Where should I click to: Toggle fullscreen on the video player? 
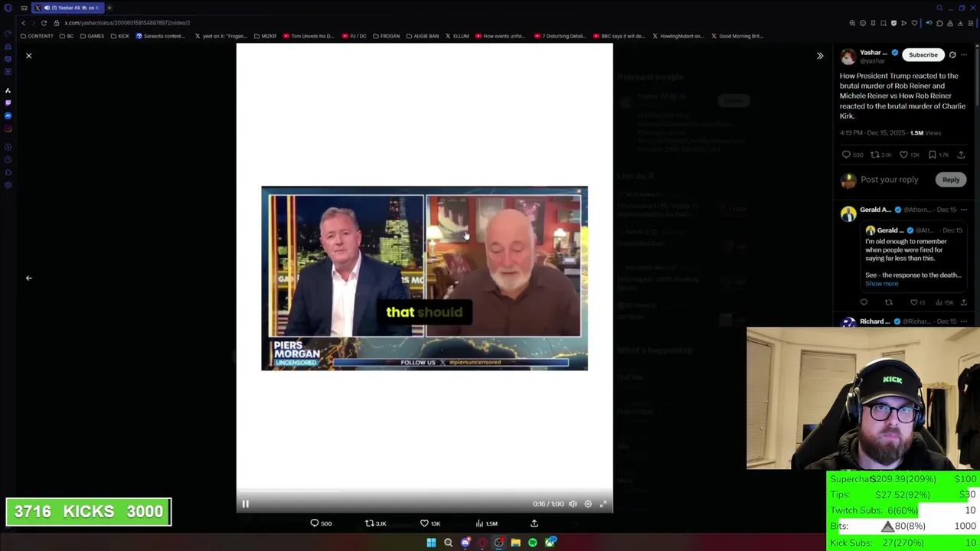[603, 504]
